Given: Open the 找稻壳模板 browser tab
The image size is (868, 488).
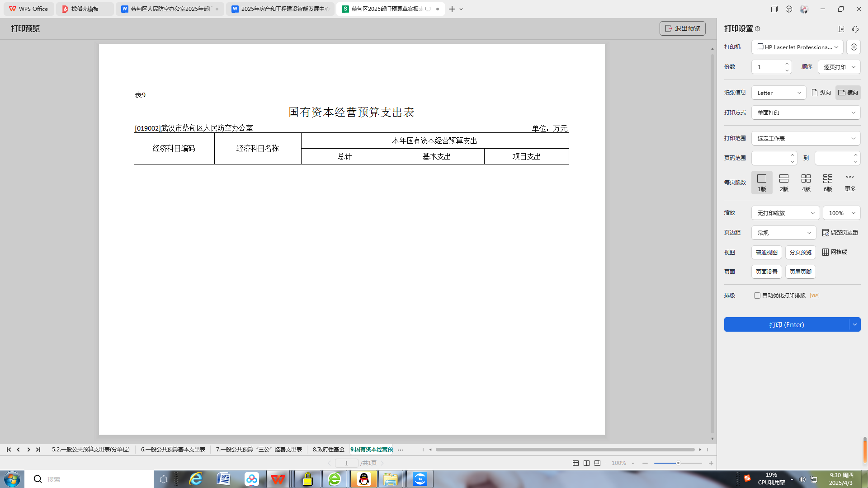Looking at the screenshot, I should click(85, 9).
